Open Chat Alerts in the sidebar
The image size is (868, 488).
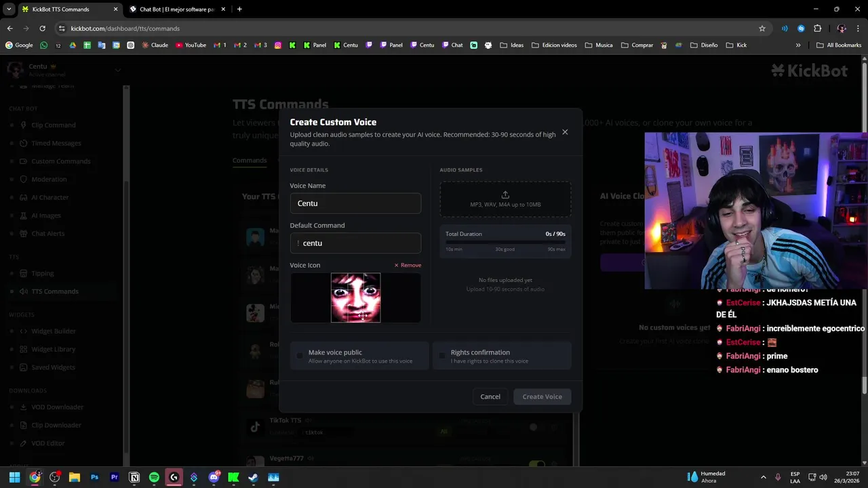pos(47,233)
